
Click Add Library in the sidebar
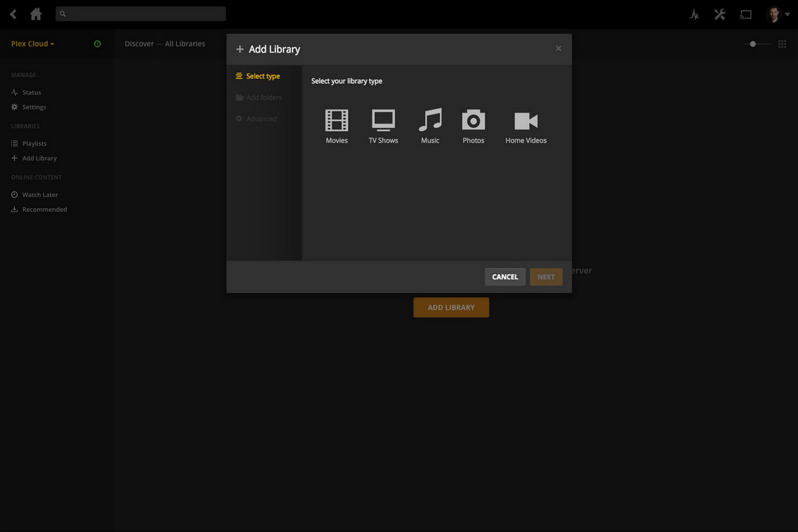tap(34, 158)
